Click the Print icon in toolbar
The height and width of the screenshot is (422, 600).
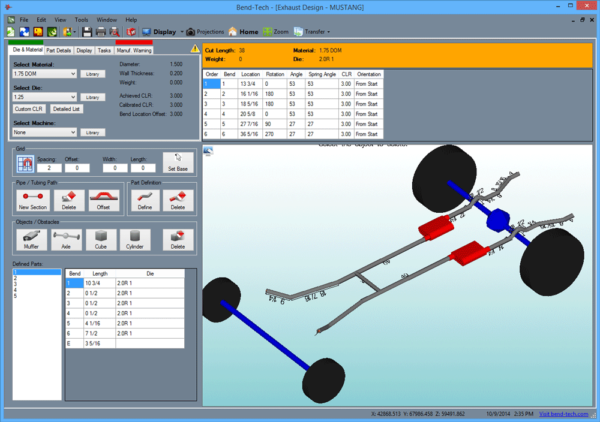(101, 31)
